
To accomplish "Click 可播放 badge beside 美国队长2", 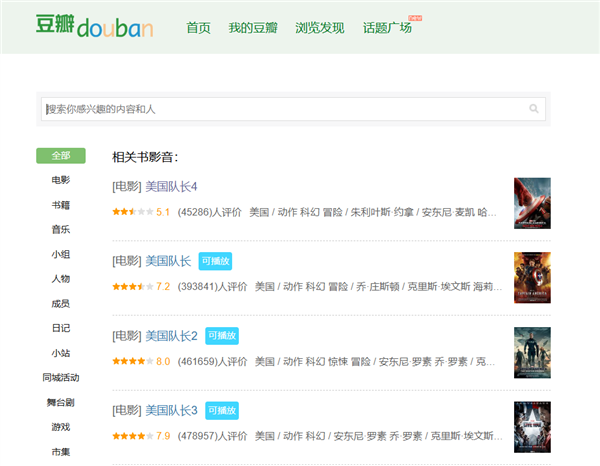I will pos(222,336).
